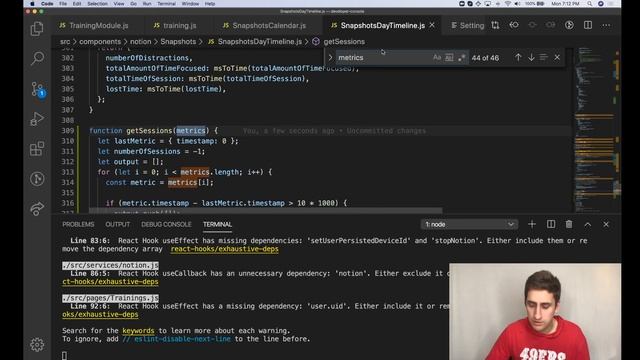Screen dimensions: 640x360
Task: Expand the replace field chevron
Action: pos(330,58)
